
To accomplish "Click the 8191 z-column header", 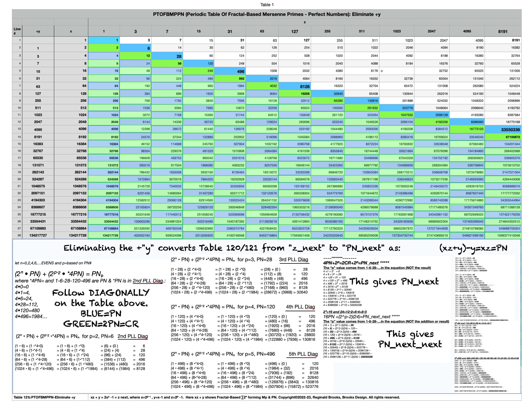I will click(503, 31).
